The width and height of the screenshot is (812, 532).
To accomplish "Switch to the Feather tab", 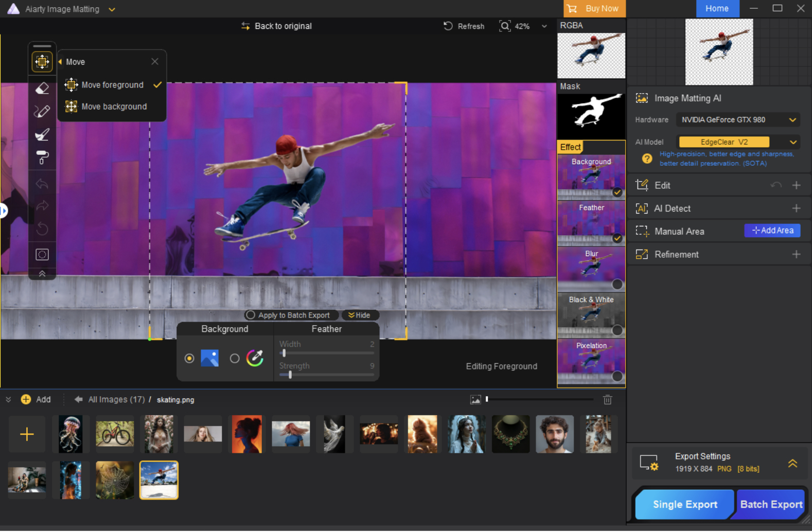I will pyautogui.click(x=326, y=329).
